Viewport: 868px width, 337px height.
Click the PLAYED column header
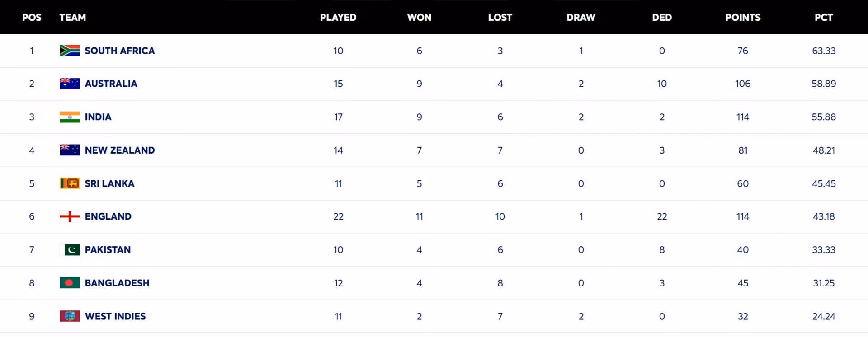click(338, 17)
